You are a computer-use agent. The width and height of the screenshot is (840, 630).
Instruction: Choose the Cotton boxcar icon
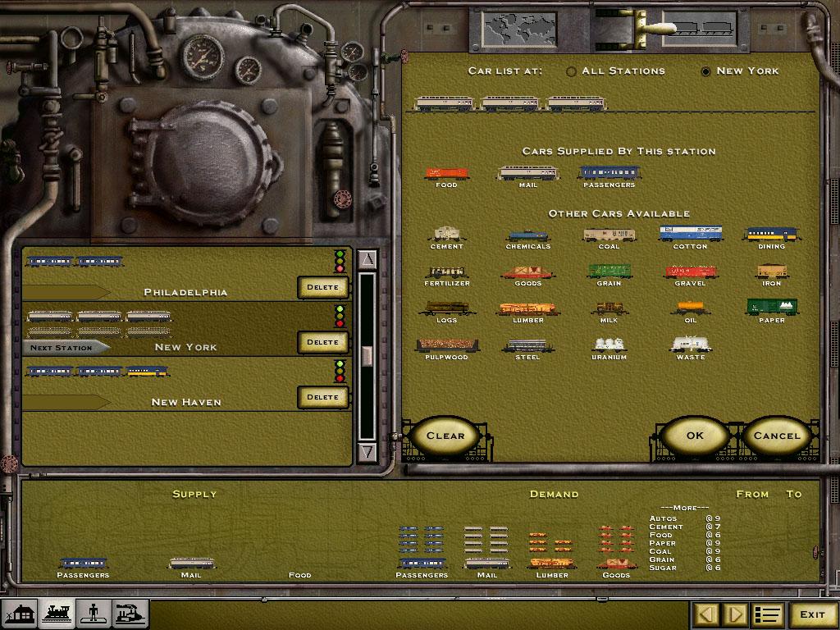[690, 235]
